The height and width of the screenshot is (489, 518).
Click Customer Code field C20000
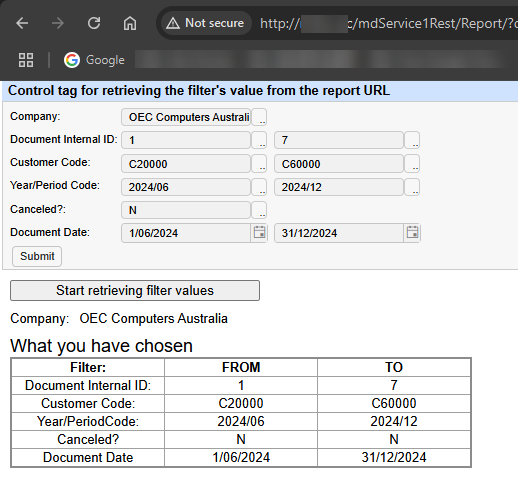tap(186, 164)
